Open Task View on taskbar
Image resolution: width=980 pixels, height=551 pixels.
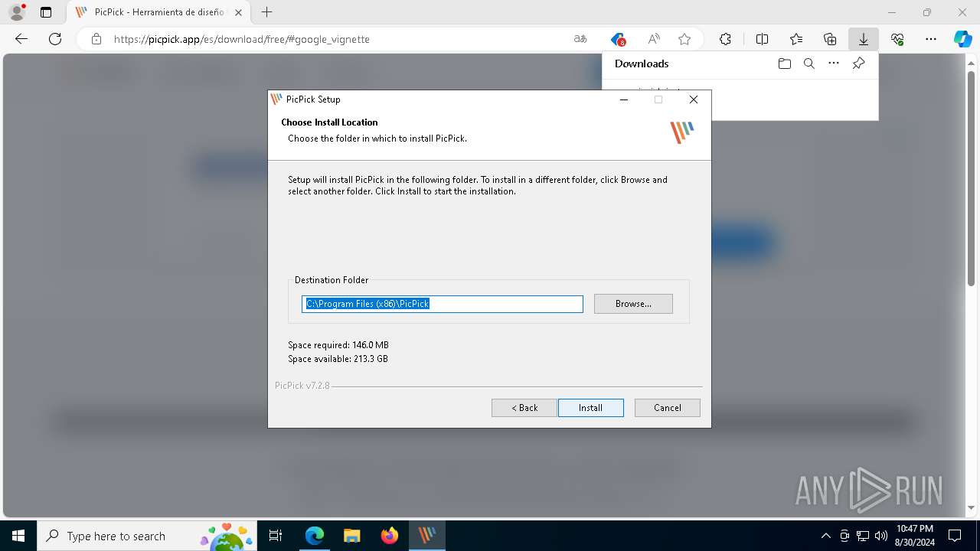[276, 536]
